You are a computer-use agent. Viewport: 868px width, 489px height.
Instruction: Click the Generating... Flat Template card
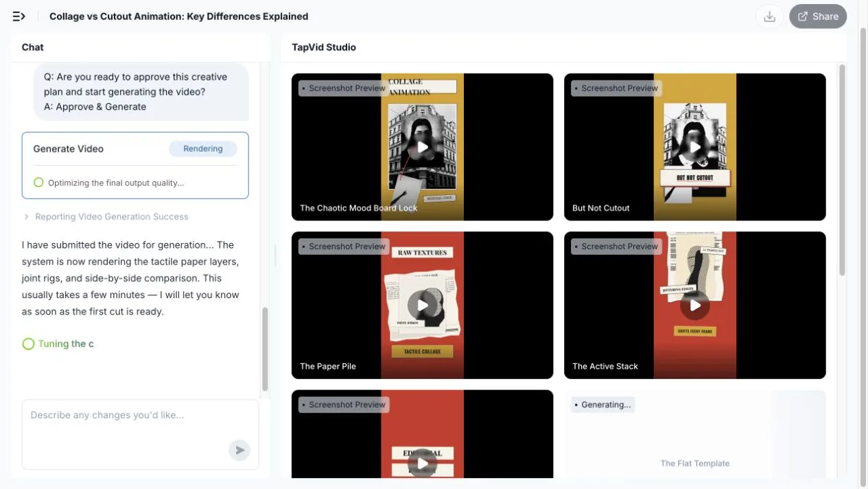click(695, 434)
